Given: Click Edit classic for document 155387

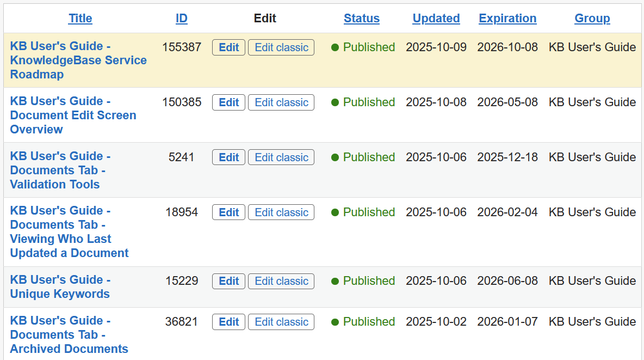Looking at the screenshot, I should pos(281,47).
